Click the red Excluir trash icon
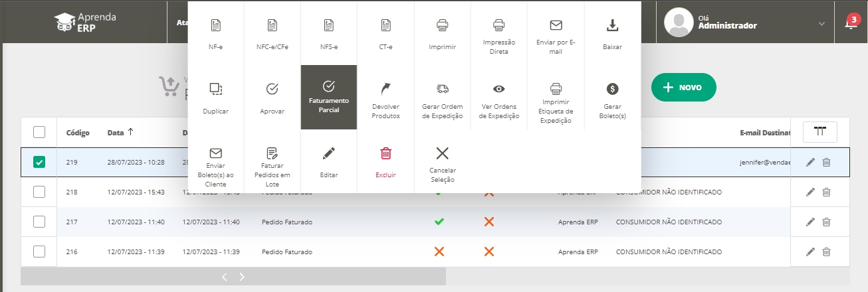This screenshot has width=868, height=292. point(385,153)
